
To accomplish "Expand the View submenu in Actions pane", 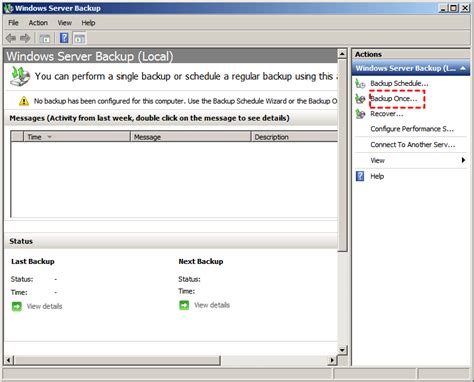I will point(411,160).
